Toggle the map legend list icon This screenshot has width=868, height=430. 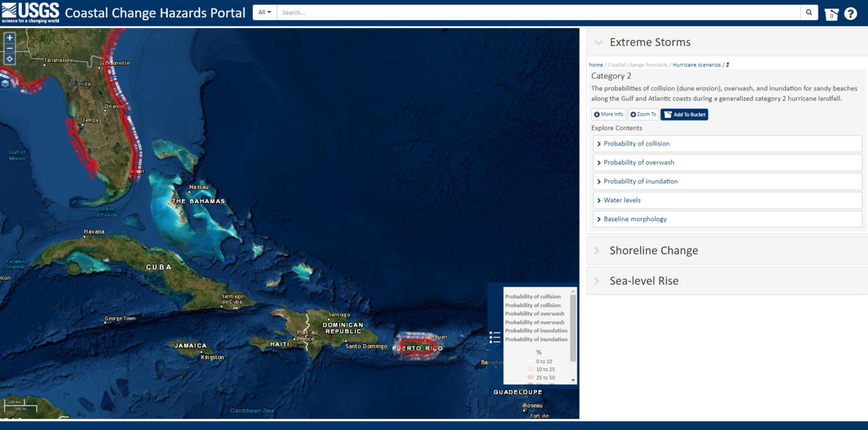[494, 337]
